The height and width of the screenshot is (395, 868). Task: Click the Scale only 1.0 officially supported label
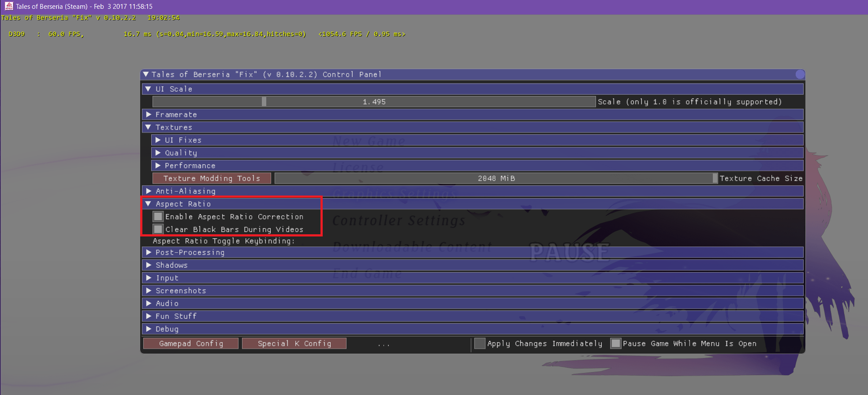coord(689,102)
